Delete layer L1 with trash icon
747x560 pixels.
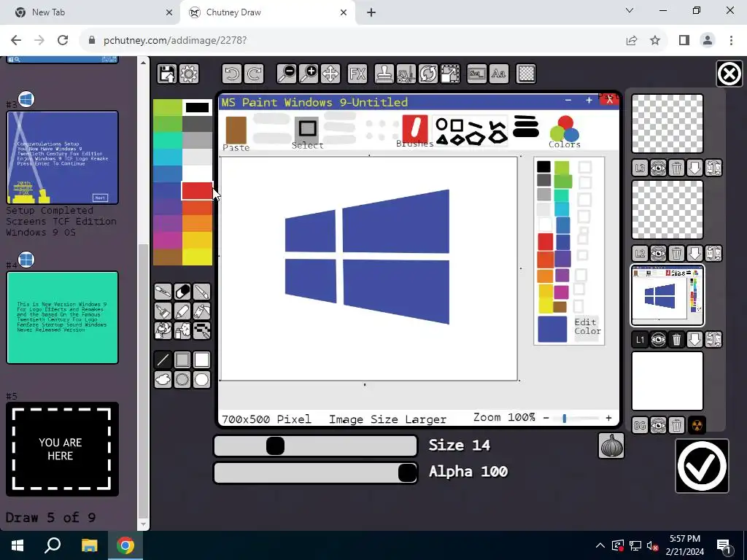(x=676, y=340)
